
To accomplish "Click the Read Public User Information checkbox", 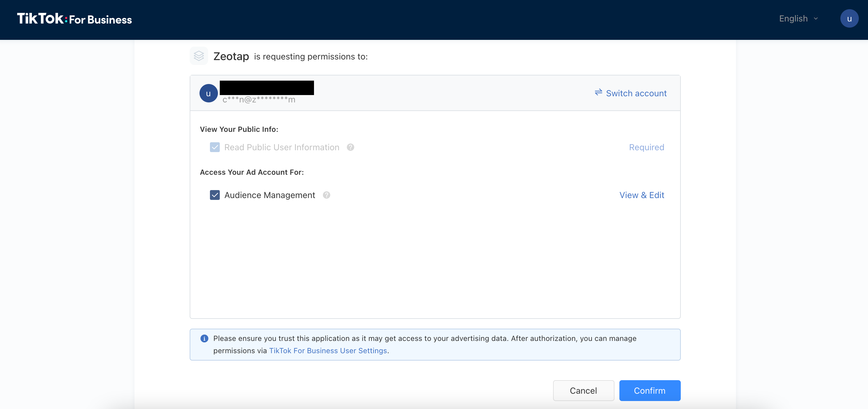I will click(x=215, y=147).
